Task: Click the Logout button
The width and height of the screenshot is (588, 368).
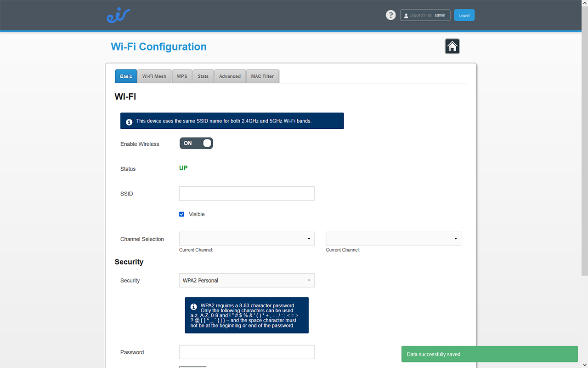Action: click(x=464, y=15)
